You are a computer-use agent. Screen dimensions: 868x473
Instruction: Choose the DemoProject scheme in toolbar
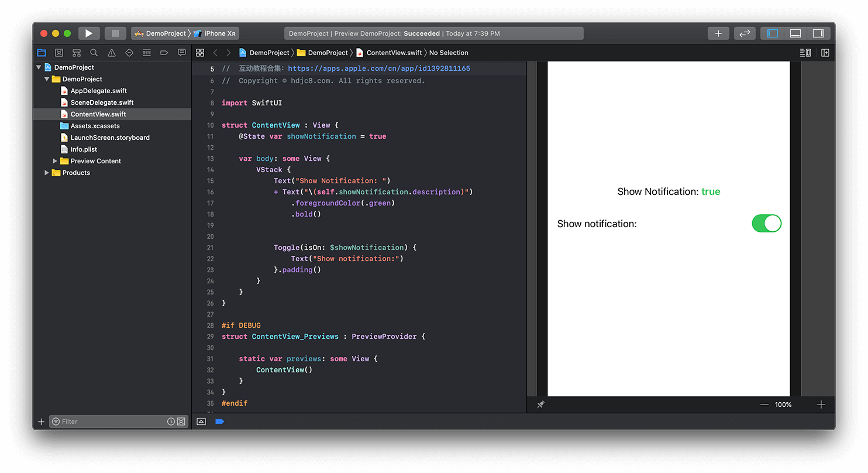point(160,33)
